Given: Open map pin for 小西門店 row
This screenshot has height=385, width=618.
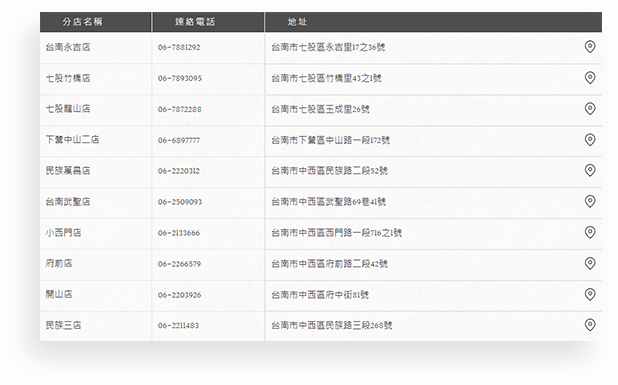Looking at the screenshot, I should tap(590, 232).
